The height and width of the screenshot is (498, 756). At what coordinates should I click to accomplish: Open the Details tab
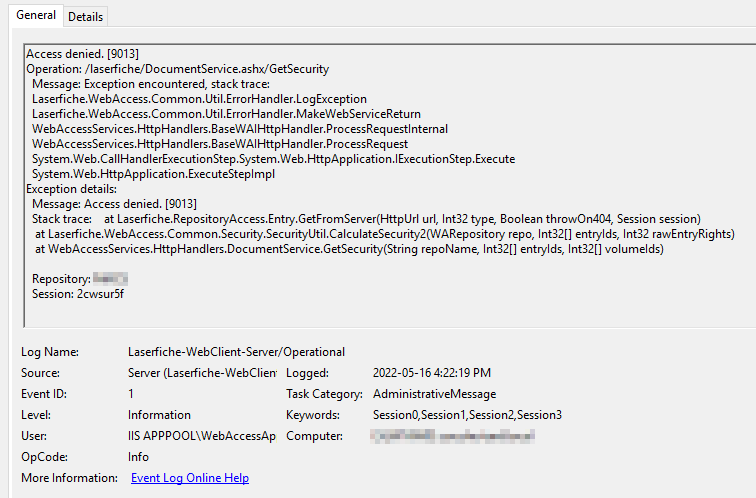pyautogui.click(x=86, y=17)
